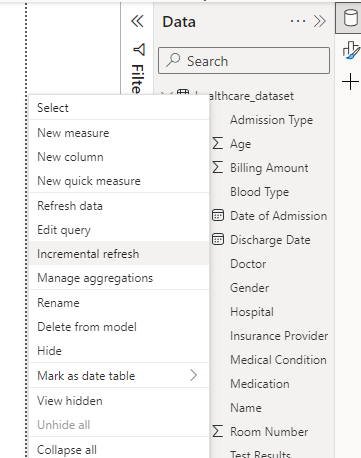Image resolution: width=361 pixels, height=458 pixels.
Task: Select the Gender field
Action: pos(249,288)
